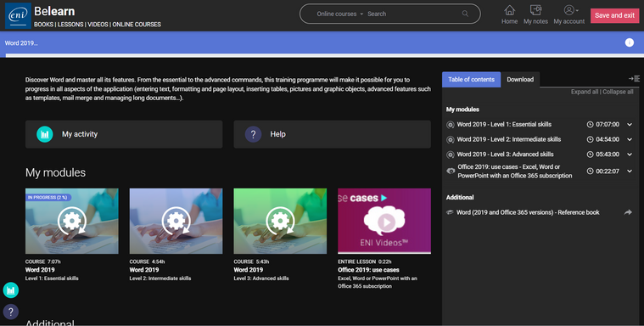Expand Word 2019 Level 1 chevron

(630, 124)
